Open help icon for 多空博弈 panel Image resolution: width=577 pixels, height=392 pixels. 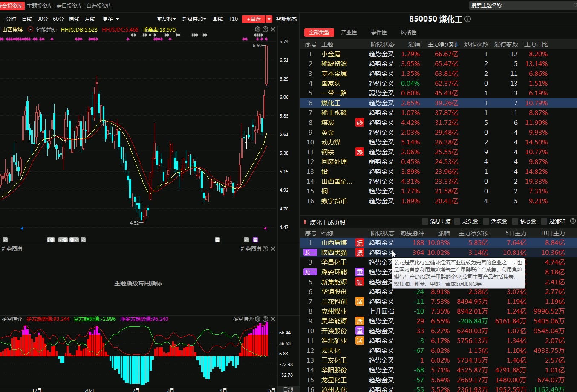pos(265,319)
